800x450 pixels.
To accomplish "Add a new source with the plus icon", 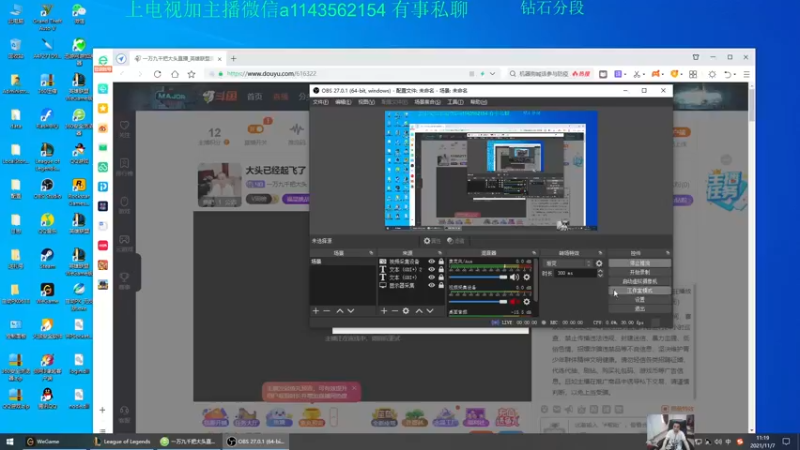I will (384, 311).
